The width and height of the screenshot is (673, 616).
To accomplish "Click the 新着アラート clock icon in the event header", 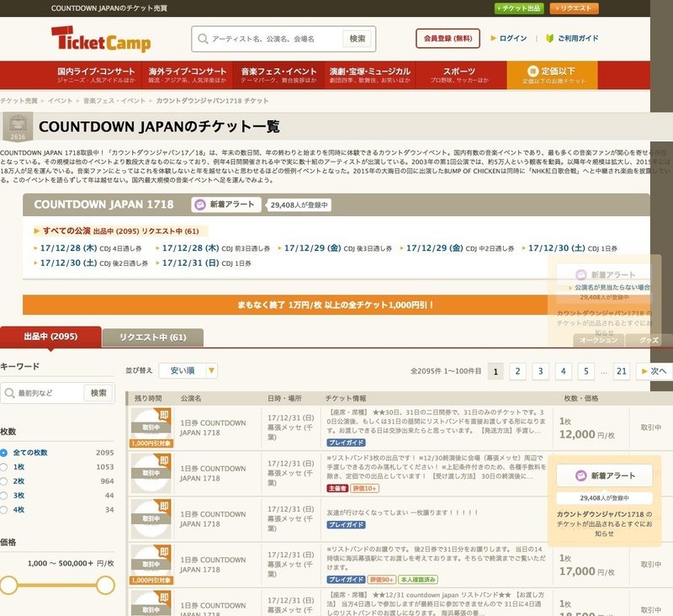I will pos(200,204).
